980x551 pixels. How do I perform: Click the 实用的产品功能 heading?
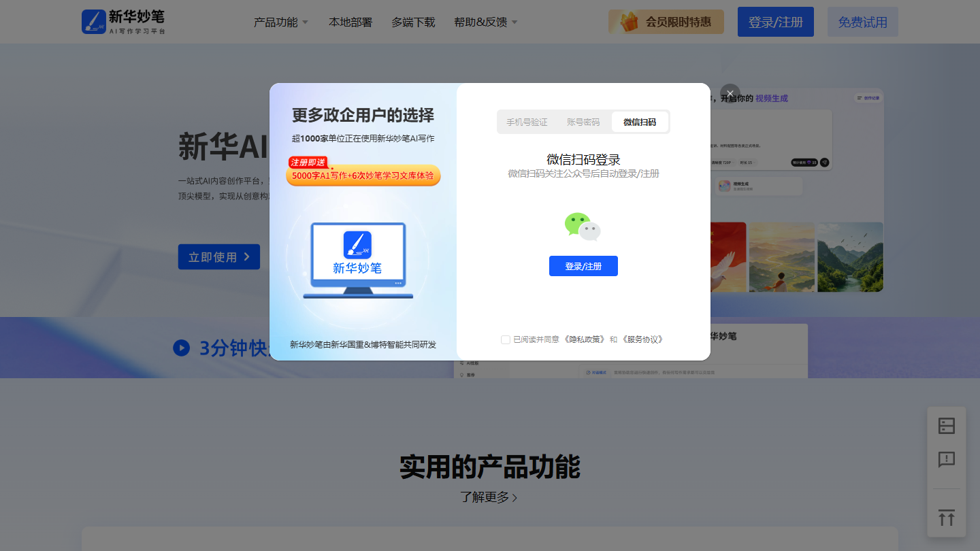pos(489,467)
